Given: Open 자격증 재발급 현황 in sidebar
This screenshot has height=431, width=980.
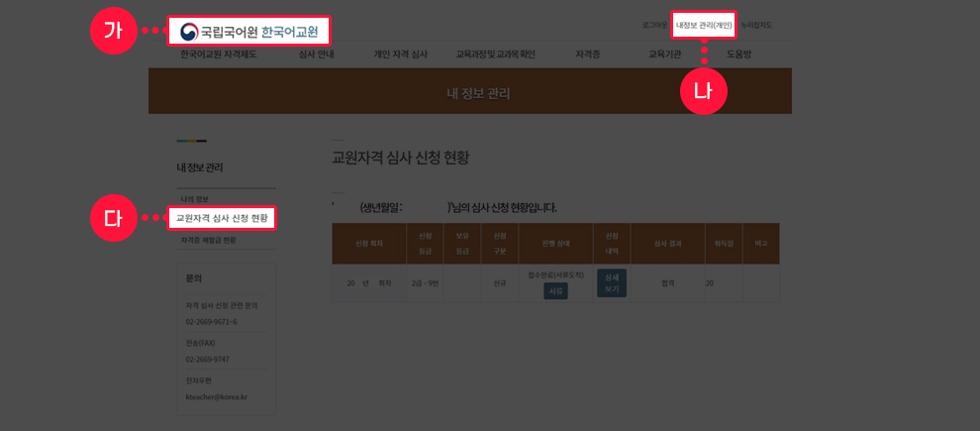Looking at the screenshot, I should tap(208, 240).
